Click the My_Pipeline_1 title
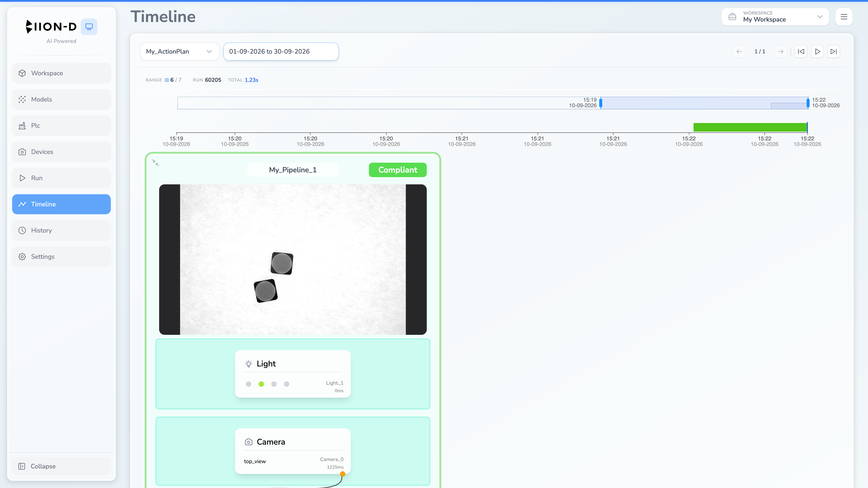The image size is (868, 488). [x=293, y=170]
